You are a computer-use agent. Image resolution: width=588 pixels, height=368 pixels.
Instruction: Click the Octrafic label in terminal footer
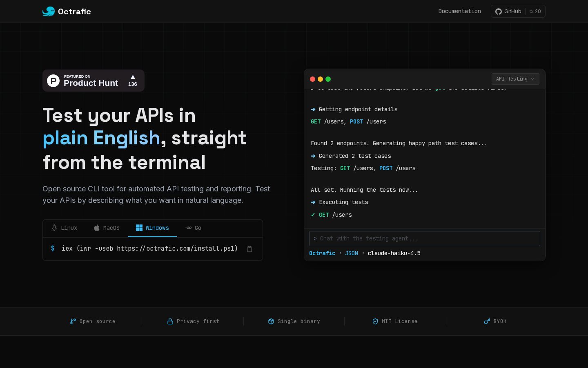(322, 253)
